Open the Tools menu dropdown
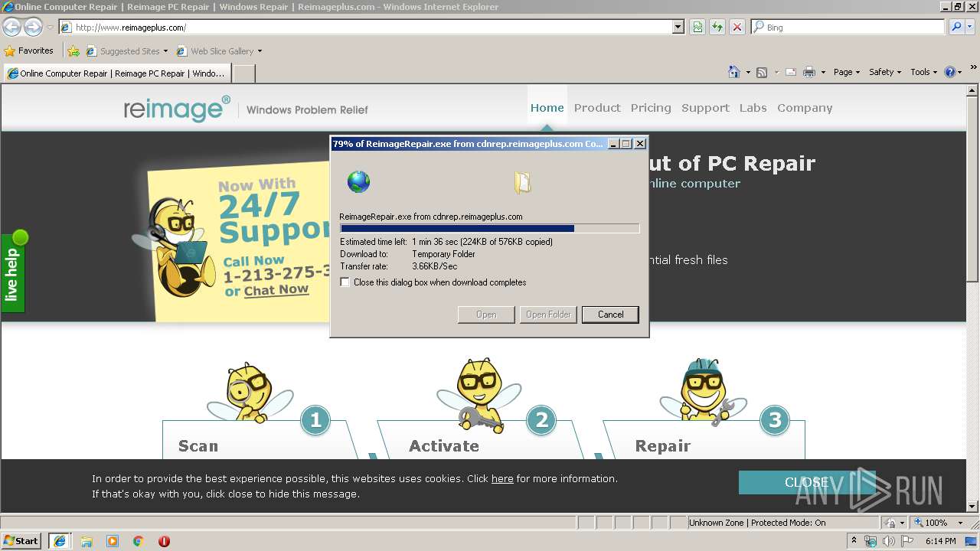Screen dimensions: 980x551 (x=923, y=72)
